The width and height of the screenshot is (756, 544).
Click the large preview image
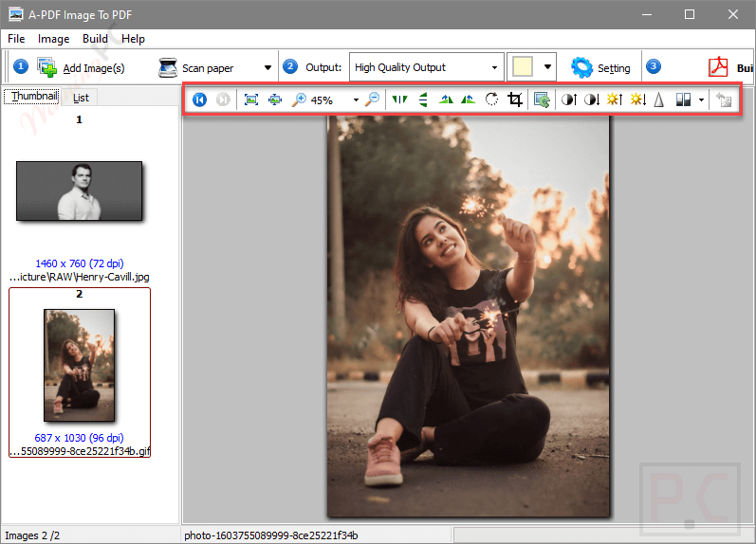click(x=469, y=317)
